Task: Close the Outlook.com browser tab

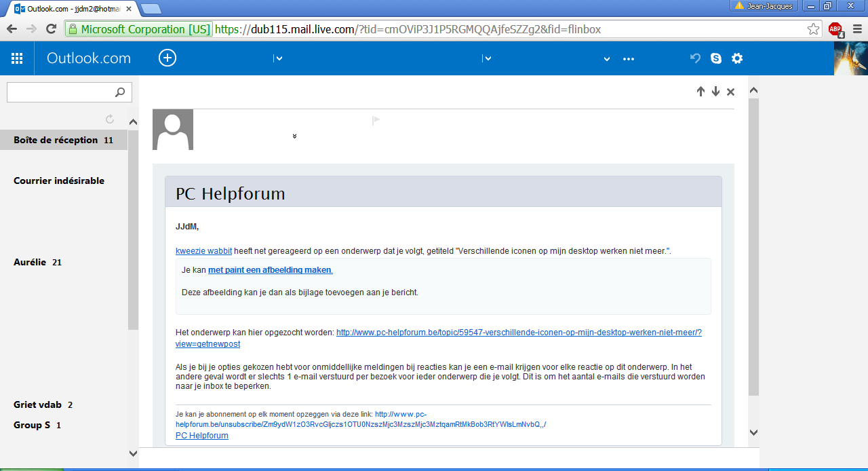Action: [x=129, y=9]
